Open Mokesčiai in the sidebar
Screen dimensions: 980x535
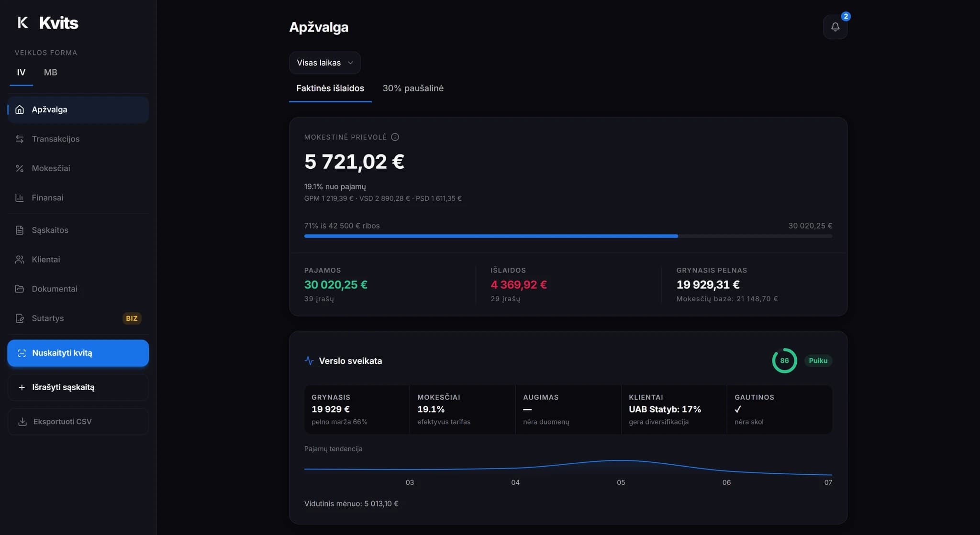[78, 168]
